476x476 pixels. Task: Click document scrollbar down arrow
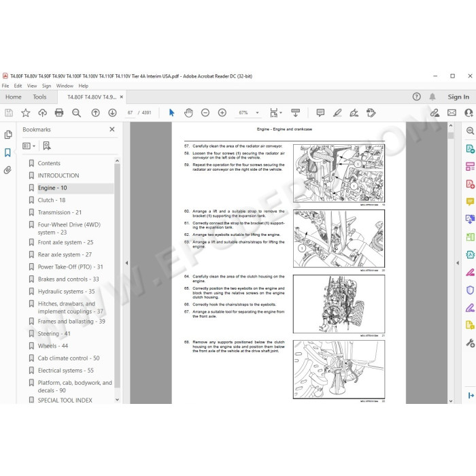[x=450, y=401]
